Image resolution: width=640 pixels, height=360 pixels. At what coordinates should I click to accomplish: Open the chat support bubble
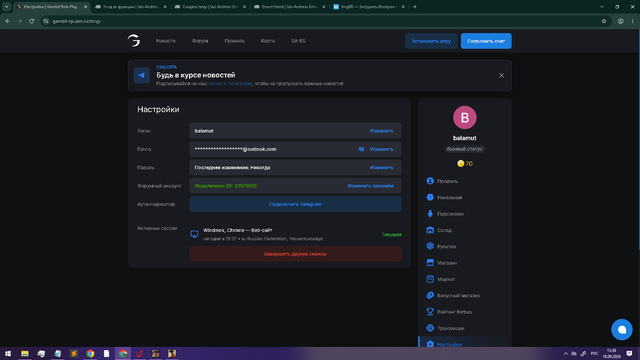(x=622, y=329)
